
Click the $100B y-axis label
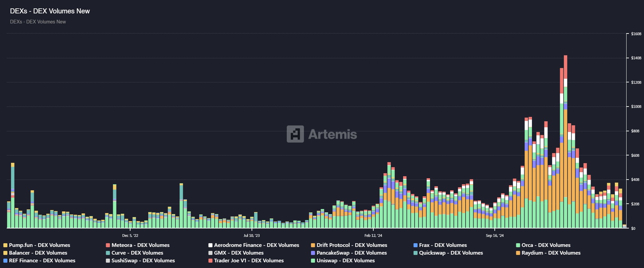(636, 107)
